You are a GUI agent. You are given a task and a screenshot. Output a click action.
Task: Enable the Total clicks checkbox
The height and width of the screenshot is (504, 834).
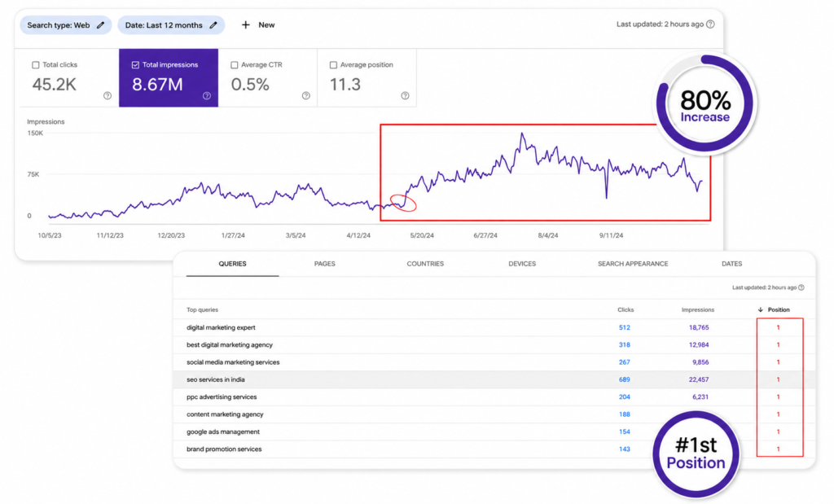click(x=36, y=65)
